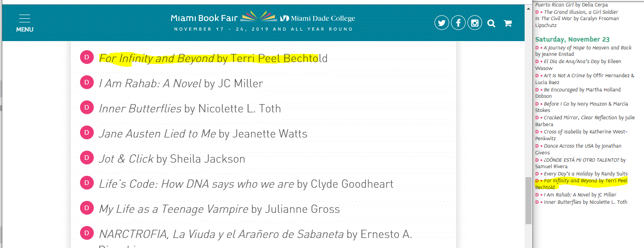This screenshot has width=644, height=248.
Task: Click the search magnifier icon
Action: (x=491, y=23)
